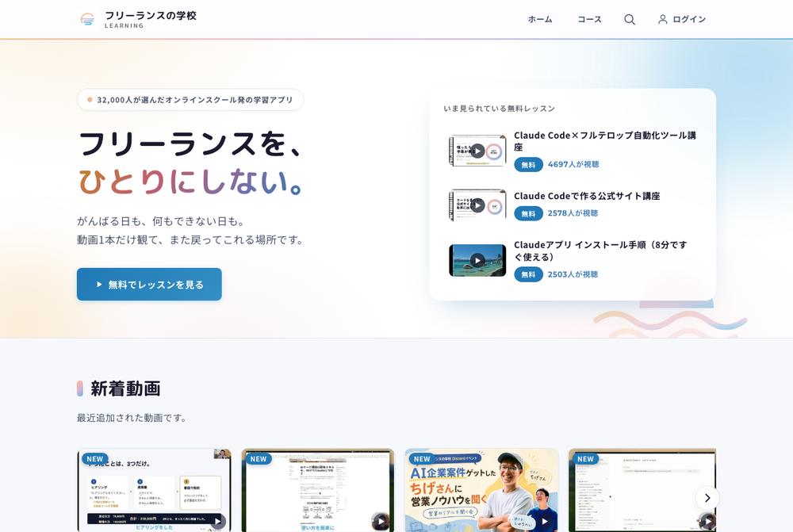Click the 新着動画 section heading
Image resolution: width=793 pixels, height=532 pixels.
click(x=125, y=388)
